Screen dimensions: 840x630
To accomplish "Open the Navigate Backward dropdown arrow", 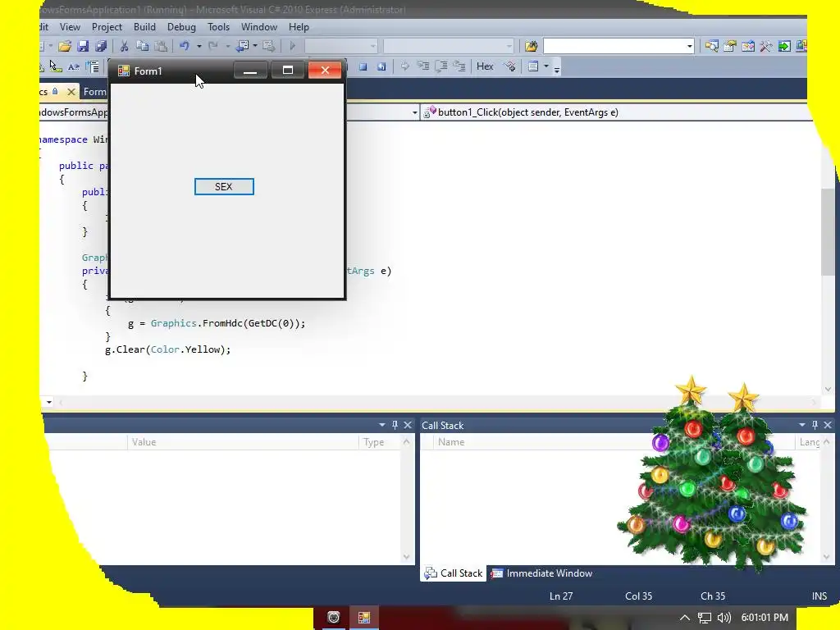I will [x=255, y=46].
